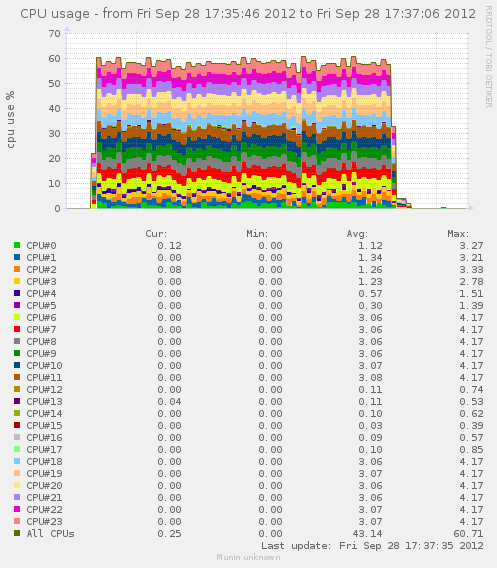The image size is (497, 568).
Task: Select the CPU#23 legend label
Action: coord(44,521)
